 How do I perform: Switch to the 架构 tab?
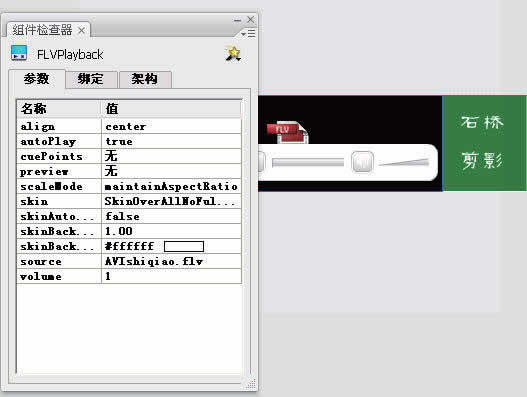point(145,79)
